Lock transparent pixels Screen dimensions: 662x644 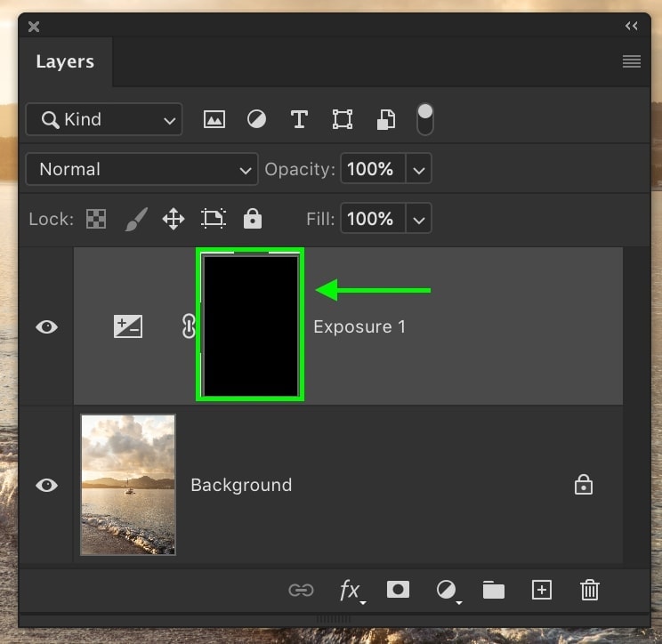pos(96,219)
